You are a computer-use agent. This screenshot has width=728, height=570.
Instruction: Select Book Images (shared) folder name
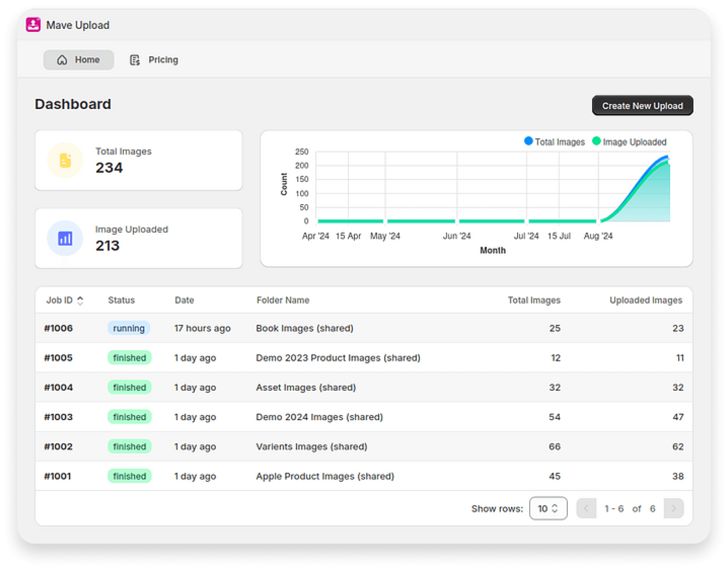pyautogui.click(x=304, y=328)
